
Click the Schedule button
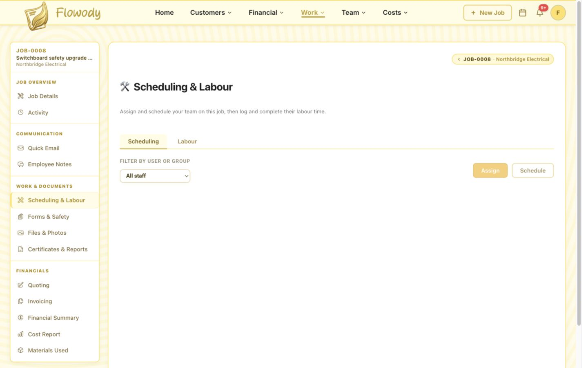coord(532,171)
